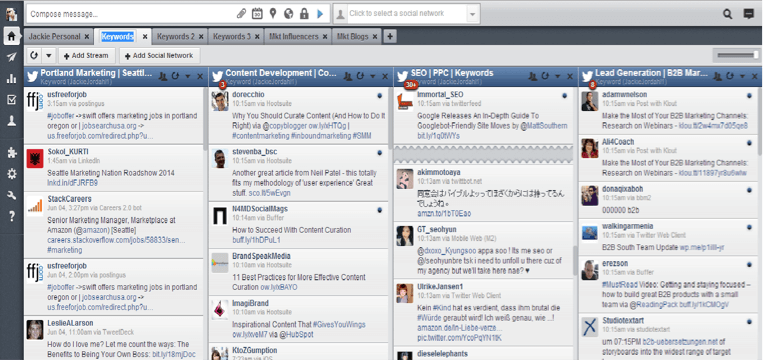The image size is (763, 360).
Task: Open the Assignments checkbox icon in sidebar
Action: pyautogui.click(x=12, y=100)
